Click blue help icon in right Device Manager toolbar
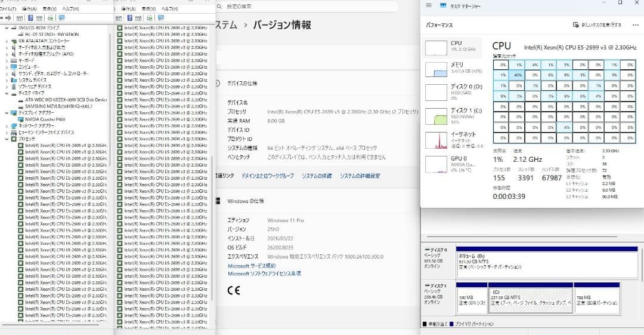Screen dimensions: 644x335 tap(130, 18)
